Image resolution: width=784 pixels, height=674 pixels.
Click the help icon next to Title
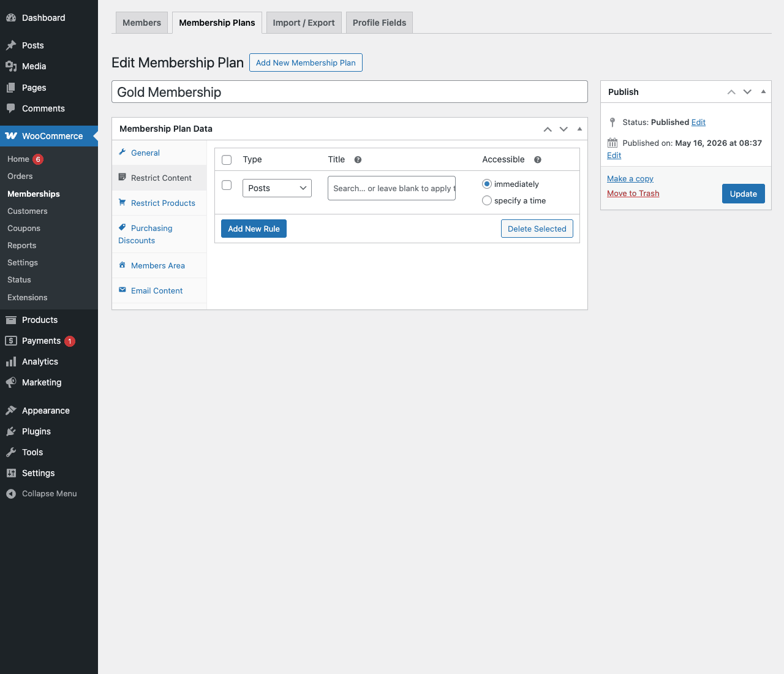(x=358, y=160)
